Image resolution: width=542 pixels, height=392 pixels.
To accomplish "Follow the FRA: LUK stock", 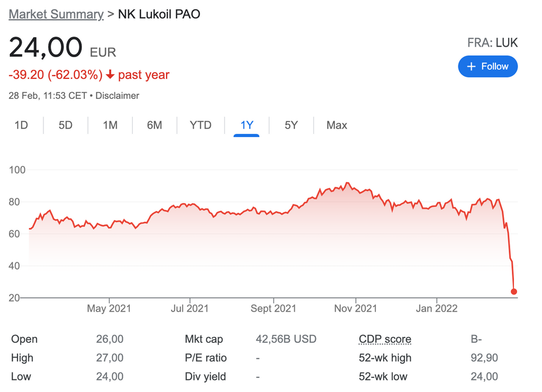I will tap(487, 66).
